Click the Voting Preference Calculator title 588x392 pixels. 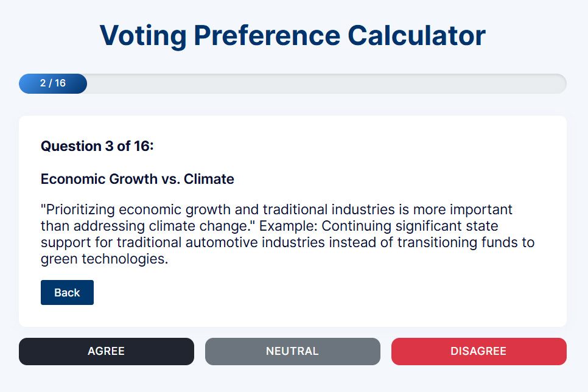(293, 36)
